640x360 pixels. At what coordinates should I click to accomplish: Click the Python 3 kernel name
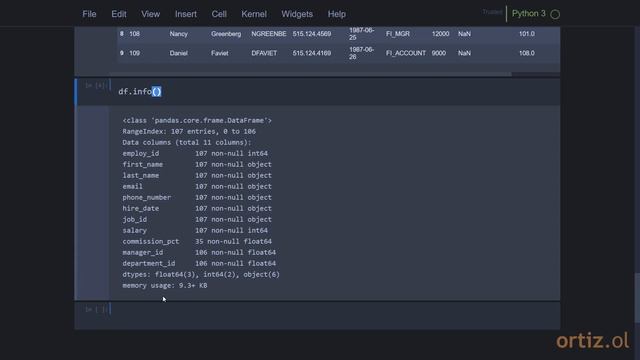pos(529,13)
